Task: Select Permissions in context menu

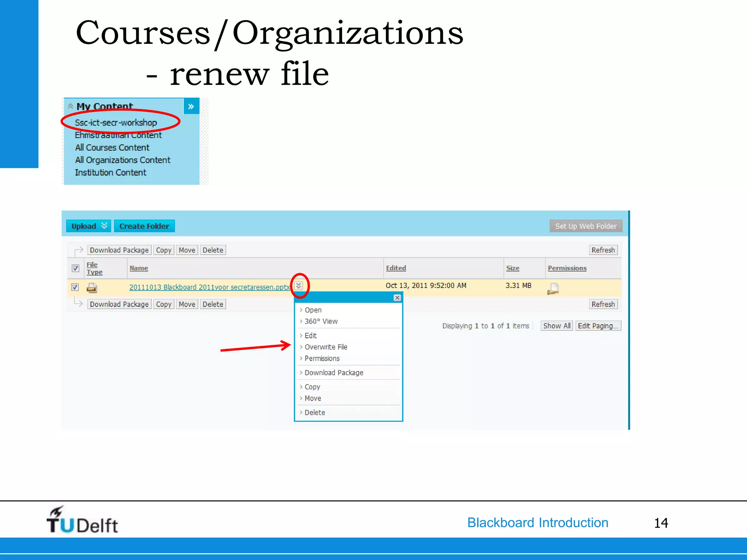Action: (322, 359)
